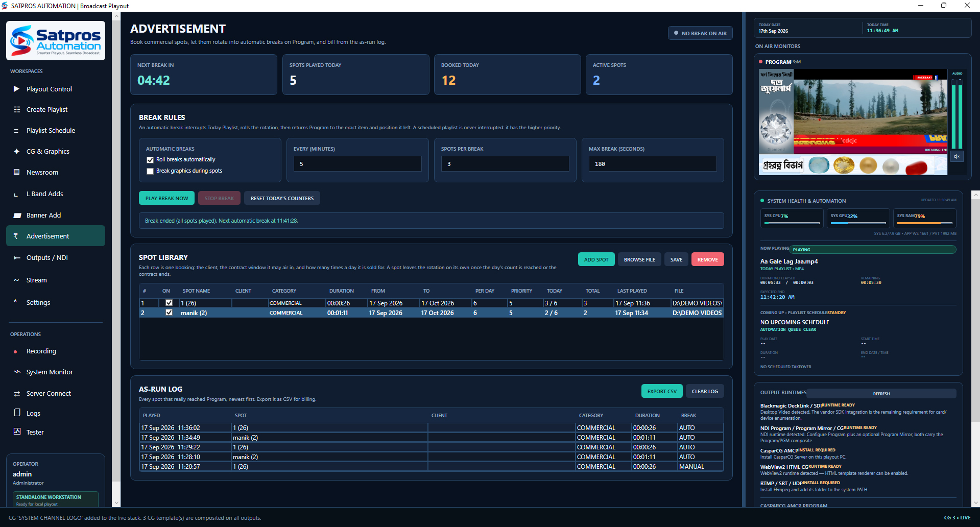Image resolution: width=980 pixels, height=527 pixels.
Task: Toggle ON checkbox for spot 1 (26)
Action: click(169, 303)
